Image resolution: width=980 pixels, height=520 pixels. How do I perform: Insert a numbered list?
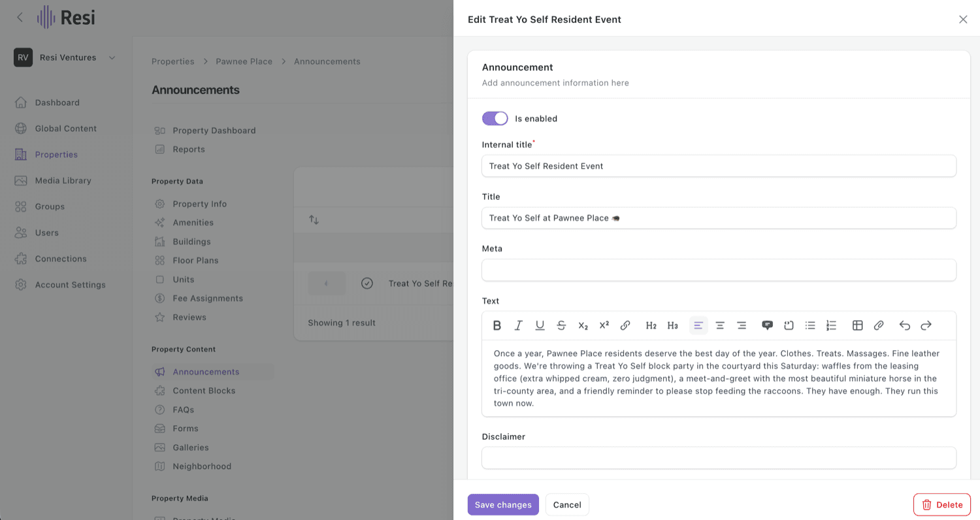pos(832,325)
